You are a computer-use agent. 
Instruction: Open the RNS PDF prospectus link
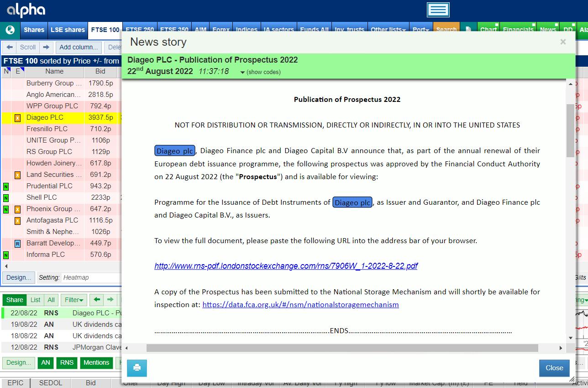[x=286, y=266]
